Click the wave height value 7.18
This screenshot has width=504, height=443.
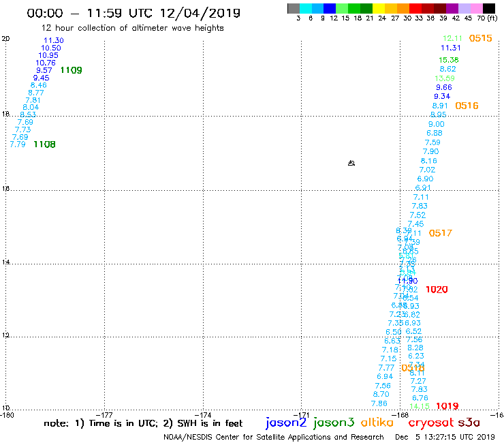click(x=390, y=350)
